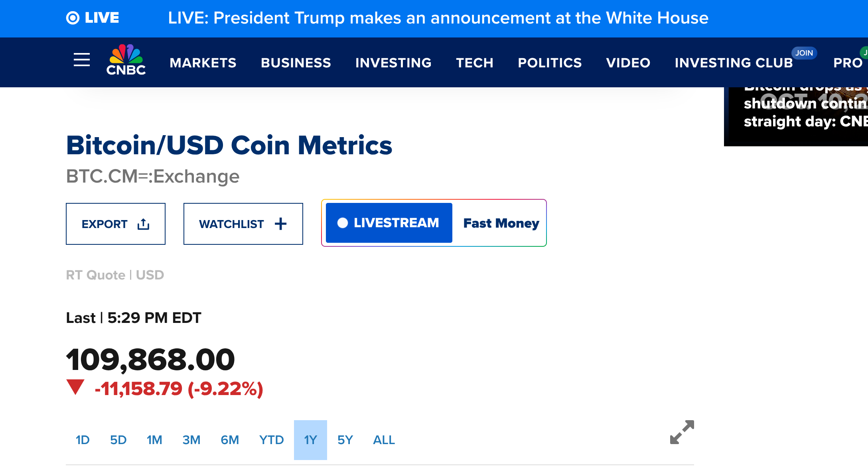Open the Fast Money livestream link
The image size is (868, 472).
click(501, 223)
